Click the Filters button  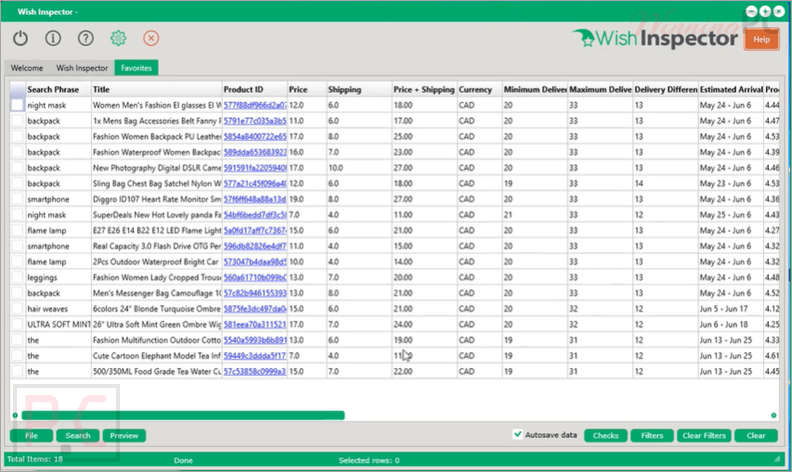tap(652, 436)
